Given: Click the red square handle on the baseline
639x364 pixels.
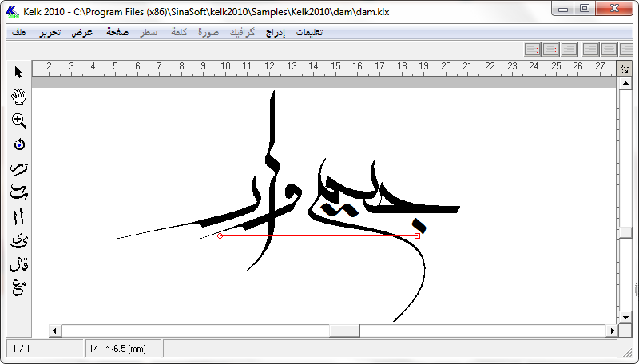Looking at the screenshot, I should tap(417, 235).
